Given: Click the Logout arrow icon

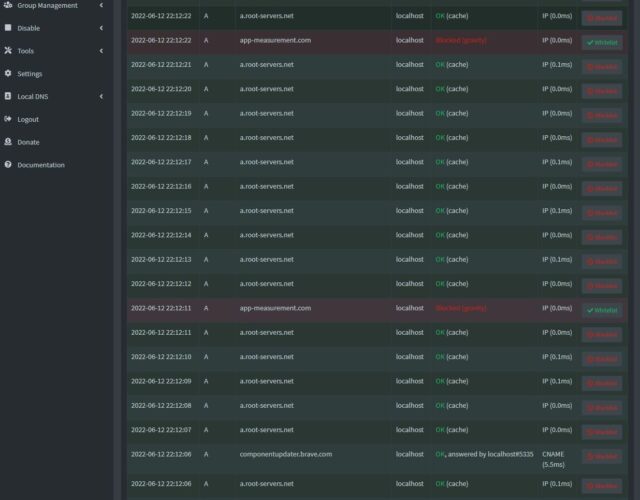Looking at the screenshot, I should [x=8, y=119].
